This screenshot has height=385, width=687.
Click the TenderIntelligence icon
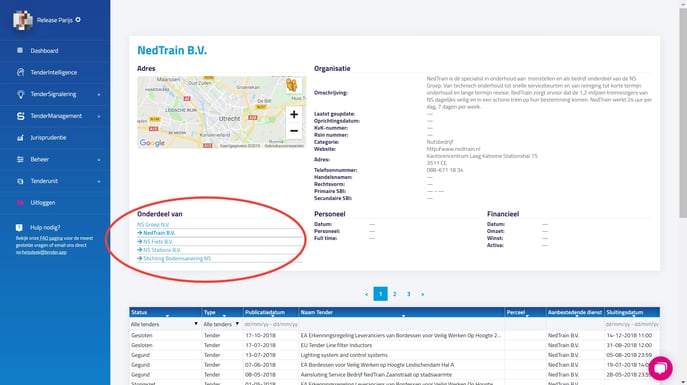pos(20,72)
